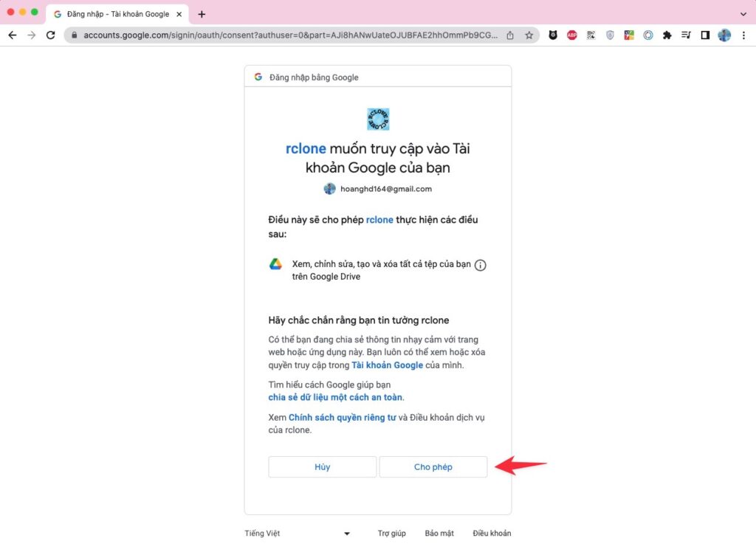Click the hoanghd164@gmail.com account email
This screenshot has width=756, height=552.
point(386,189)
